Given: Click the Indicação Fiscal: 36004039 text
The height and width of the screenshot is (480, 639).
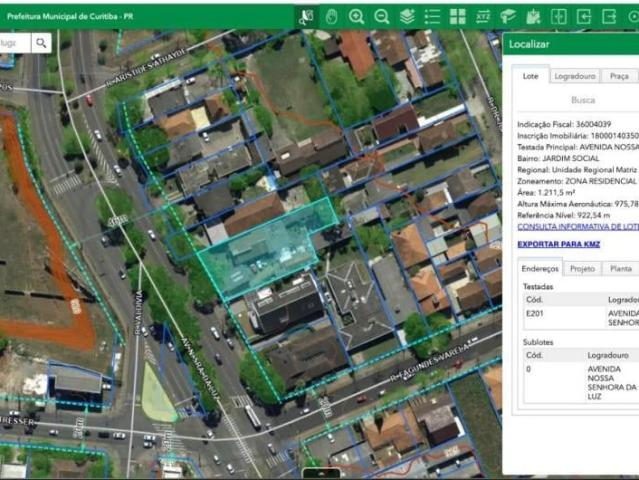Looking at the screenshot, I should click(564, 124).
